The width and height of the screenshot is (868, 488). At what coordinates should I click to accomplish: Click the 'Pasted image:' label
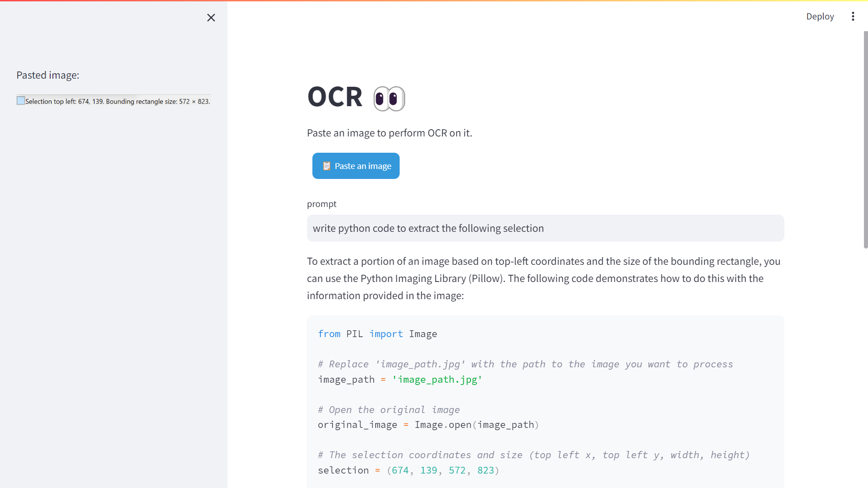click(48, 75)
